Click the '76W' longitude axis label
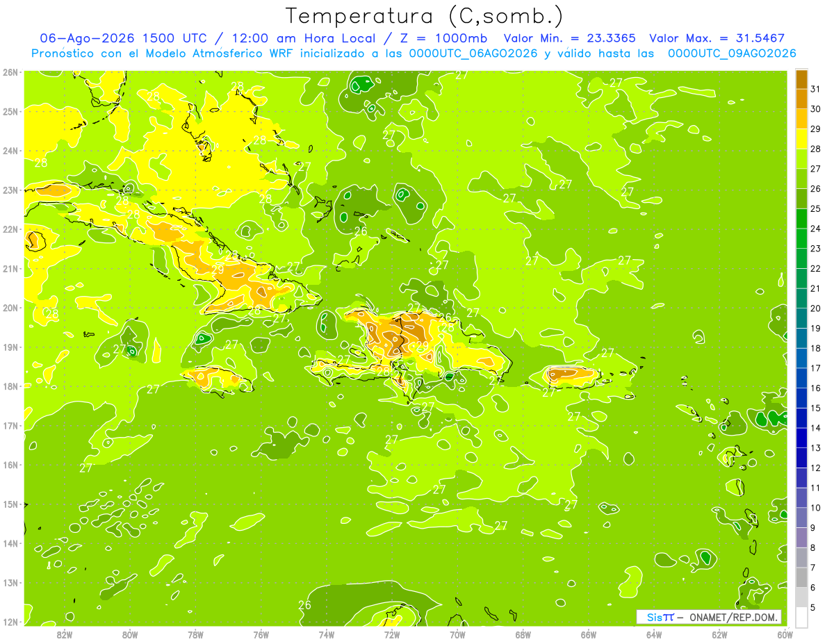 [x=261, y=634]
